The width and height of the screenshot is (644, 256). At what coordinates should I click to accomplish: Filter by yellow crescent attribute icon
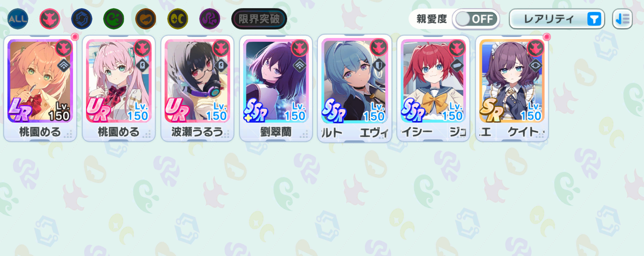pyautogui.click(x=178, y=19)
